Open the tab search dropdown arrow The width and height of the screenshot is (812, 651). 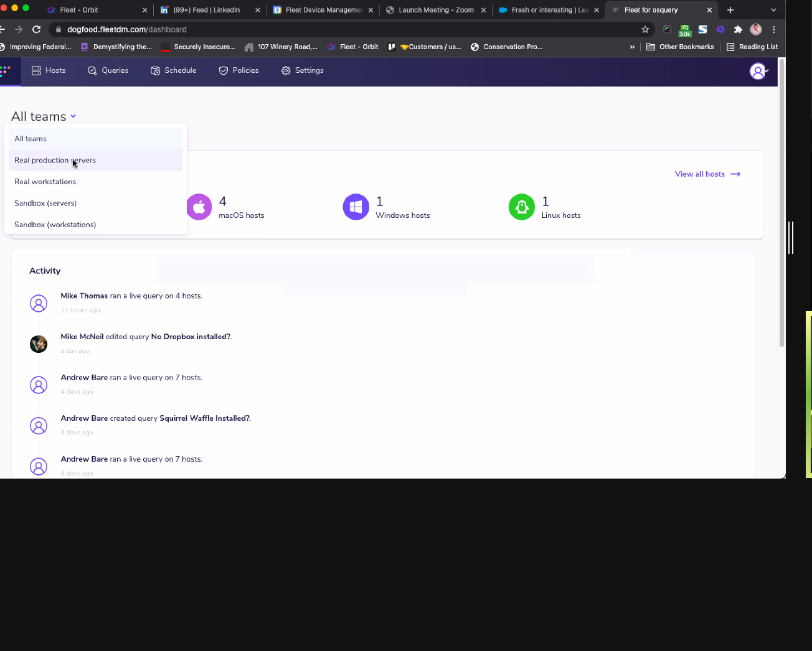coord(773,10)
